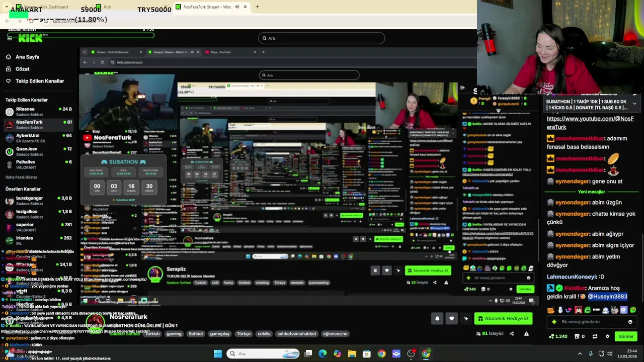Insert the first orange cat emote
This screenshot has height=362, width=644.
(550, 310)
